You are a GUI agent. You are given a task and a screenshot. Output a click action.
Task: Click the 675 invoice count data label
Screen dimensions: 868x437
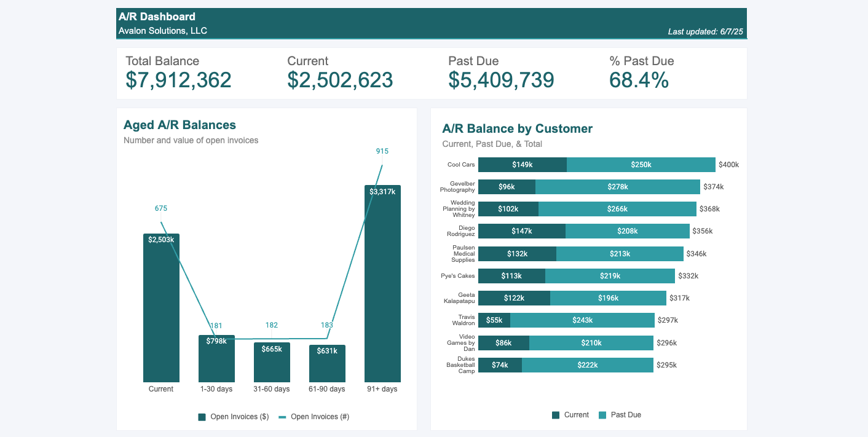click(x=161, y=208)
